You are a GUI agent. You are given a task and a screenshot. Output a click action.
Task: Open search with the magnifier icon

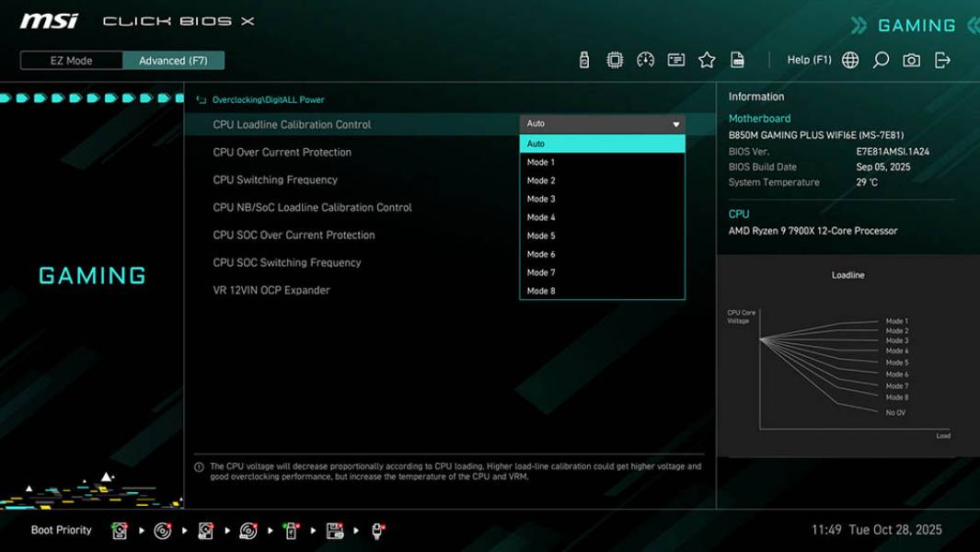[x=880, y=59]
